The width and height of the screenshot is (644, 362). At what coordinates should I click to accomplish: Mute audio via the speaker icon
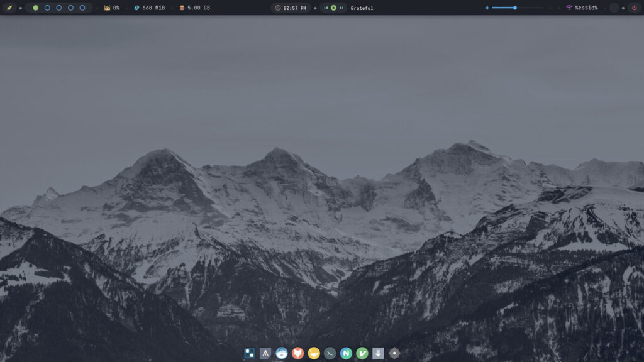(x=487, y=8)
